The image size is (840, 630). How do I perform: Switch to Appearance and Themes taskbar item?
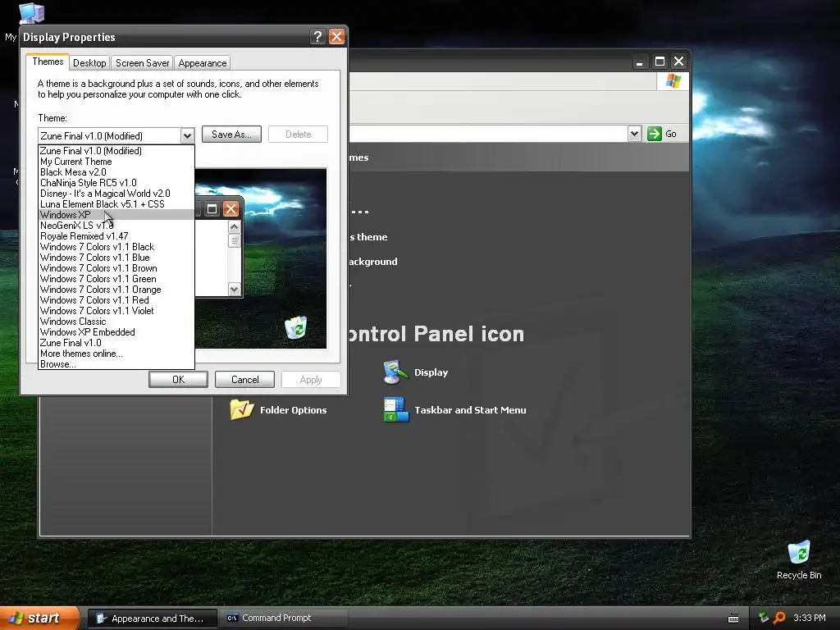pos(152,619)
